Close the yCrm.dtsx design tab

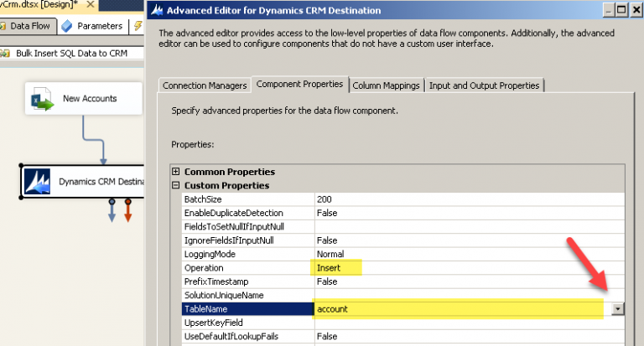pyautogui.click(x=90, y=6)
